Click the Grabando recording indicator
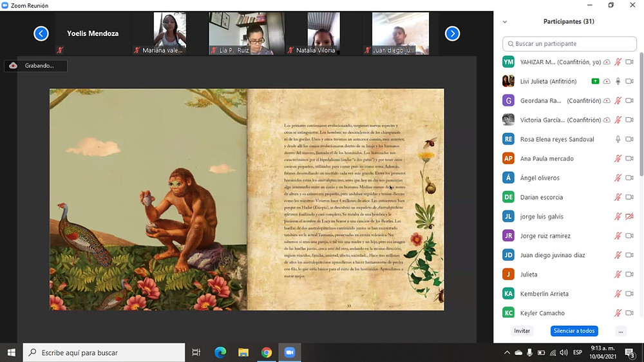Image resolution: width=644 pixels, height=362 pixels. [35, 66]
